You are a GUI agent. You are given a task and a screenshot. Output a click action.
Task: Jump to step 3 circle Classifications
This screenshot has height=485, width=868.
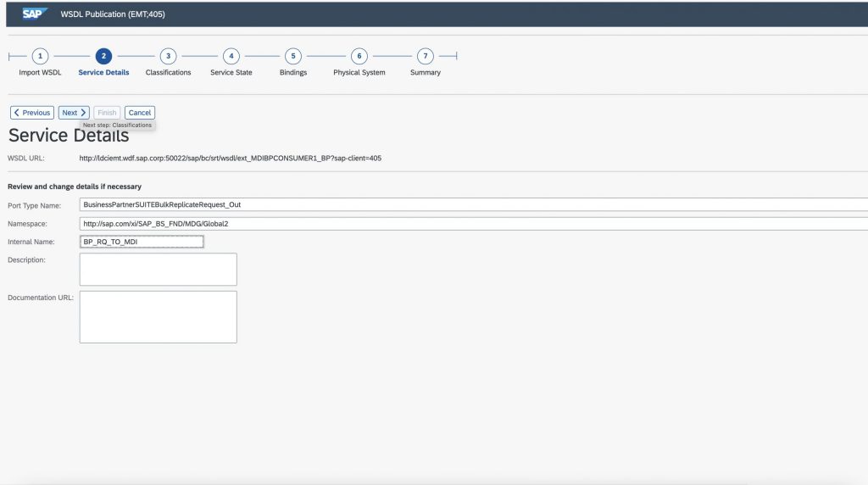coord(169,56)
